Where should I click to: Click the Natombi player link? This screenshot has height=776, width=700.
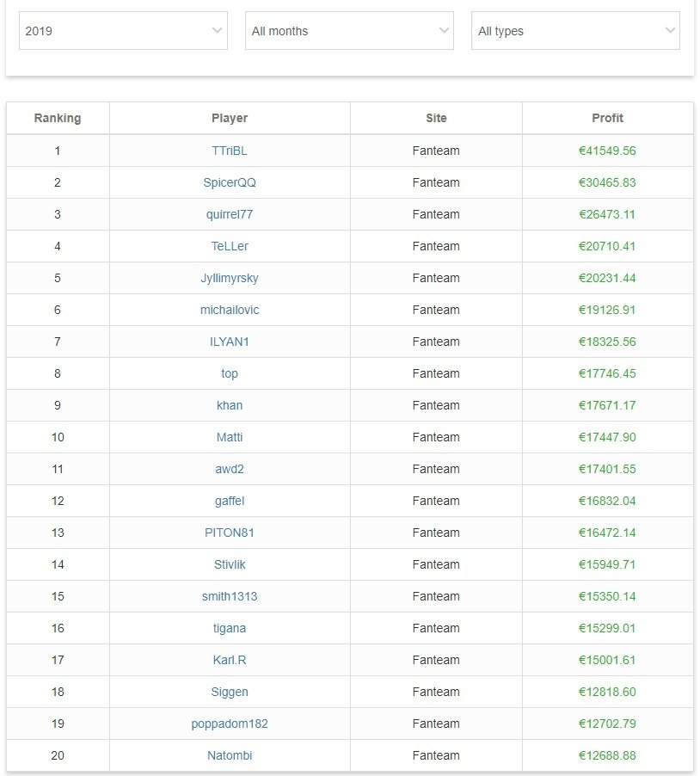click(230, 755)
